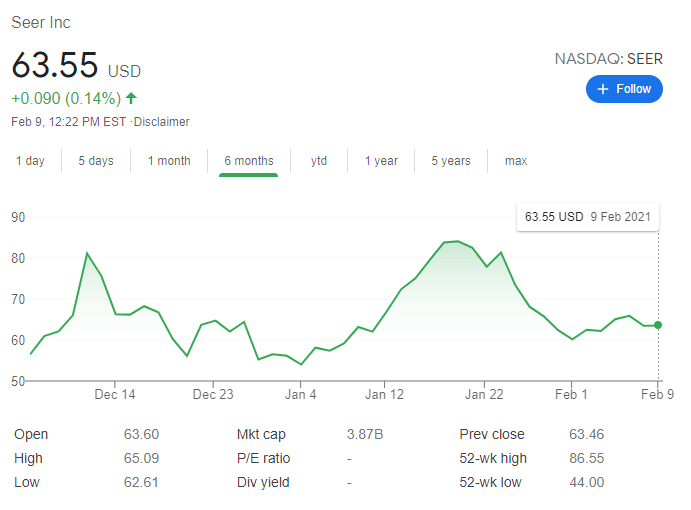Select the 5 years range
Viewport: 691px width, 510px height.
point(451,161)
